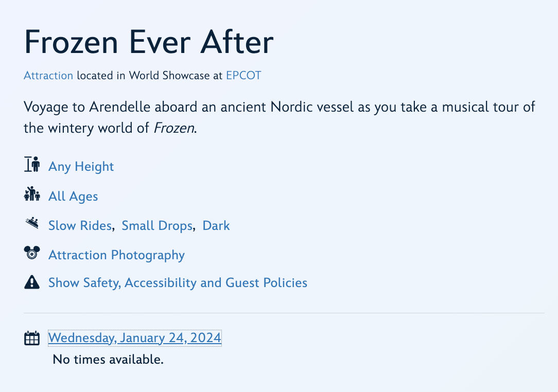Click the Frozen Ever After heading
The image size is (558, 392).
[x=149, y=42]
